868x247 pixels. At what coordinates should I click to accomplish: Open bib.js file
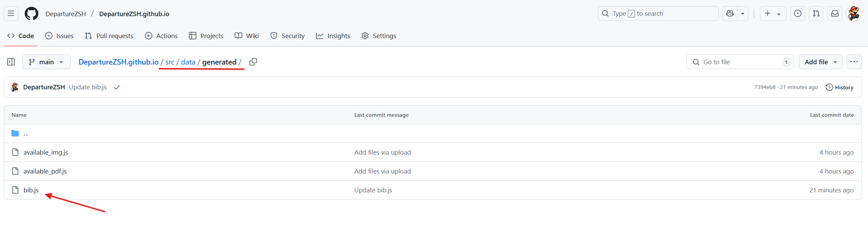coord(31,190)
